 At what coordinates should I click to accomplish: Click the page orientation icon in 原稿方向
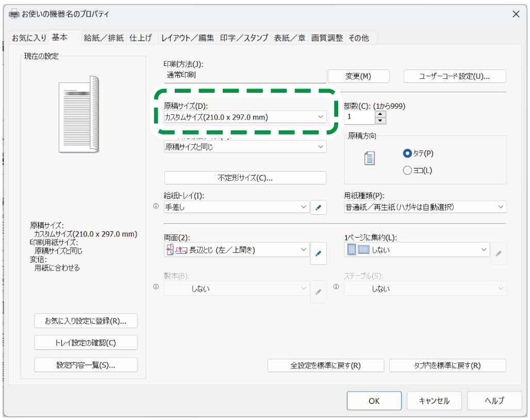tap(369, 159)
